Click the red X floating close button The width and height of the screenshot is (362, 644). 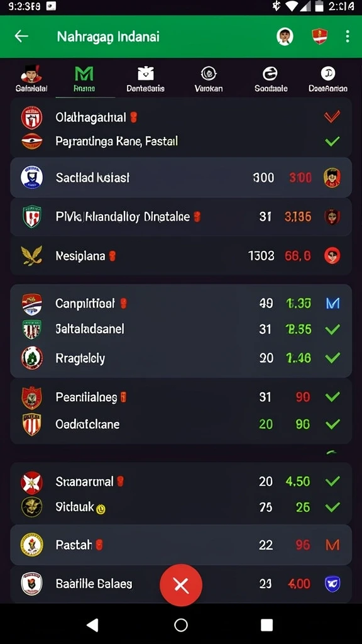click(x=181, y=586)
